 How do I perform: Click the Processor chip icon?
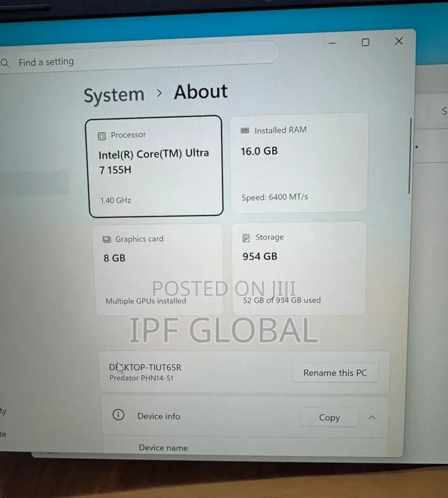pos(102,136)
